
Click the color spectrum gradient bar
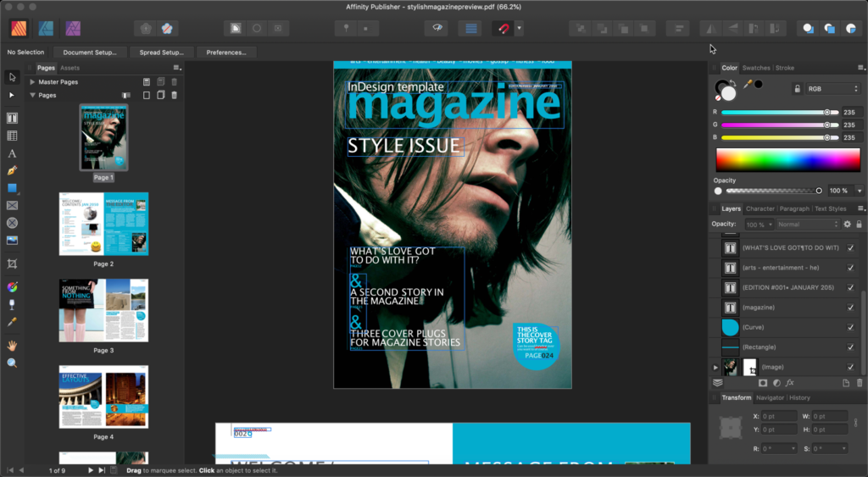pyautogui.click(x=789, y=160)
